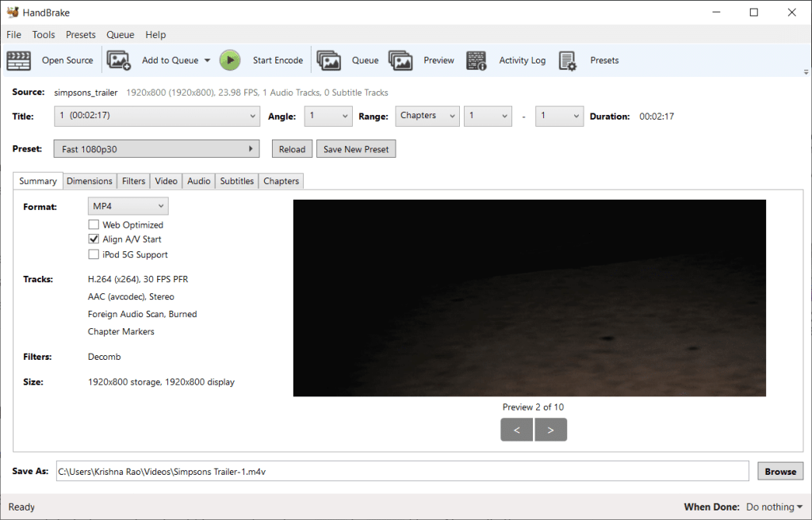Click the Presets gear icon
812x520 pixels.
pos(567,60)
